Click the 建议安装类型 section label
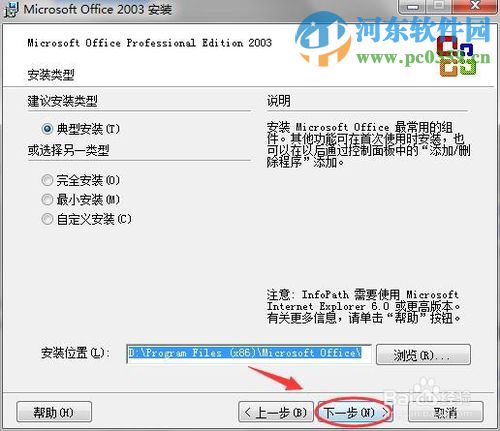This screenshot has width=500, height=431. pos(62,101)
